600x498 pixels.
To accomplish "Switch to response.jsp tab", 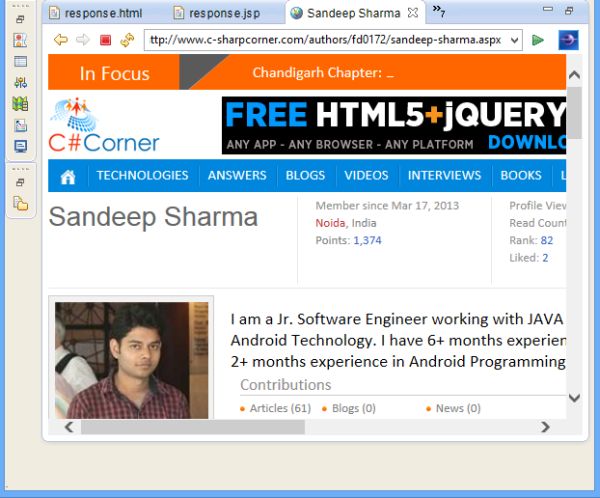I will [217, 13].
